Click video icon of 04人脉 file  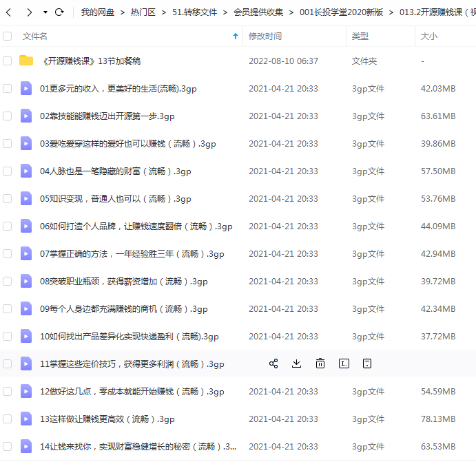pyautogui.click(x=26, y=171)
